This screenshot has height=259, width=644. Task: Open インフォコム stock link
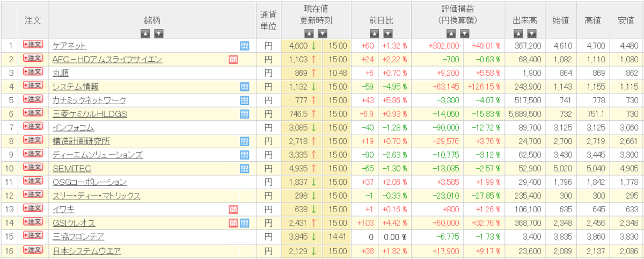tap(74, 127)
